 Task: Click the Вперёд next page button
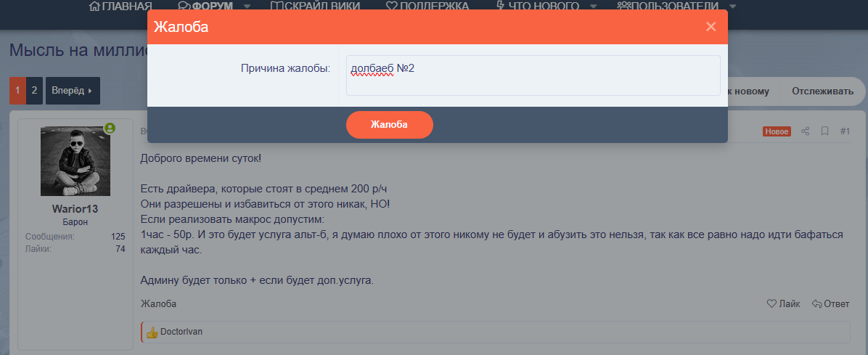point(72,91)
